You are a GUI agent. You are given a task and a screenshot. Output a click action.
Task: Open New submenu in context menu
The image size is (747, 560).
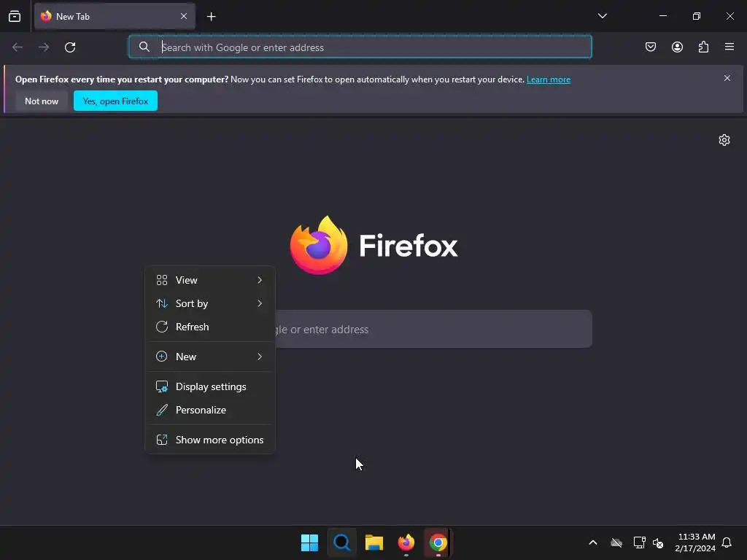(209, 357)
